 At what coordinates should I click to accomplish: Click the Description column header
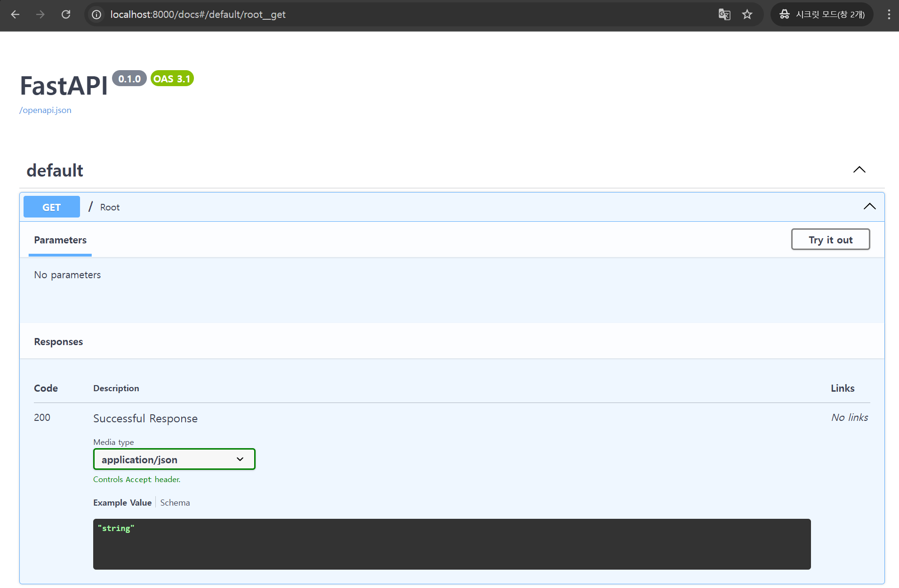click(116, 388)
